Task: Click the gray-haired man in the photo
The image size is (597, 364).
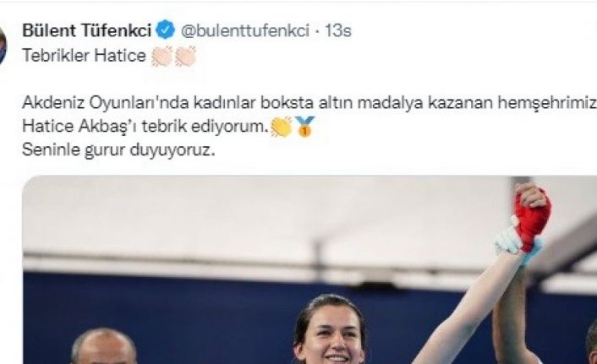Action: pos(103,347)
